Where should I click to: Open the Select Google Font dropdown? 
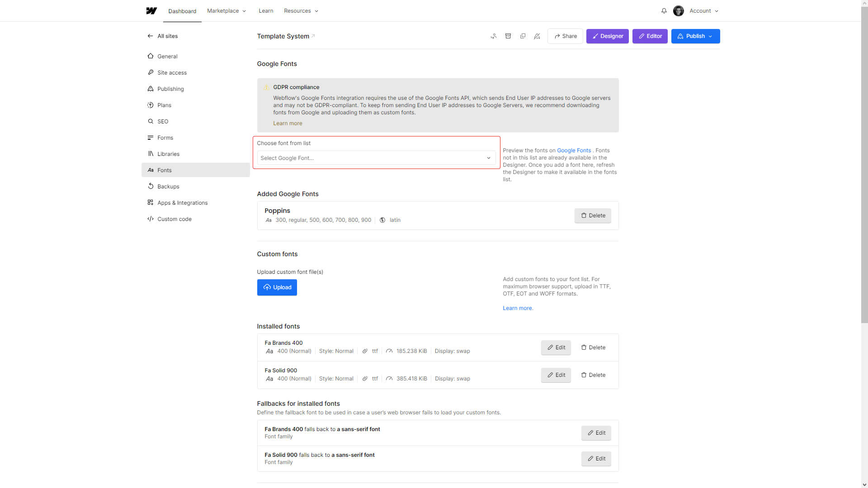click(x=376, y=158)
